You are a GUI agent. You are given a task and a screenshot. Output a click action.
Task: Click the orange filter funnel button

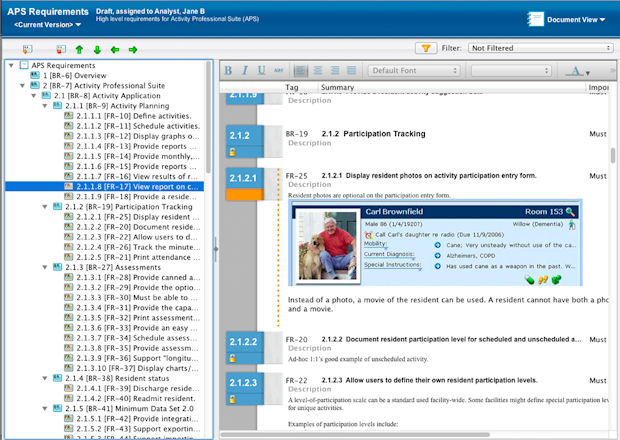point(426,48)
